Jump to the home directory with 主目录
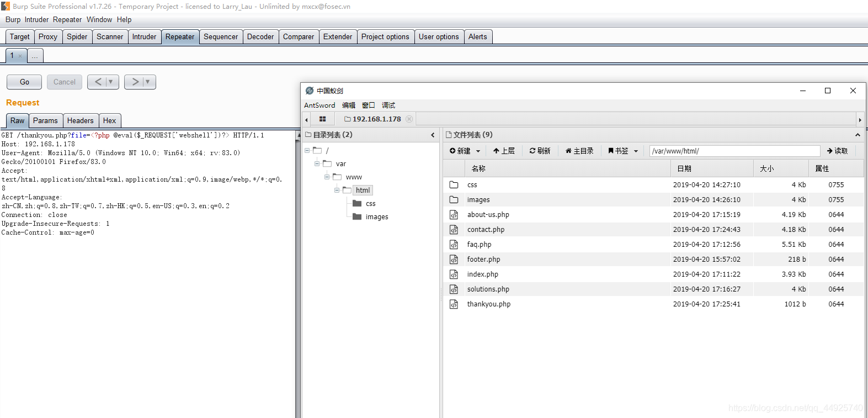 point(579,151)
